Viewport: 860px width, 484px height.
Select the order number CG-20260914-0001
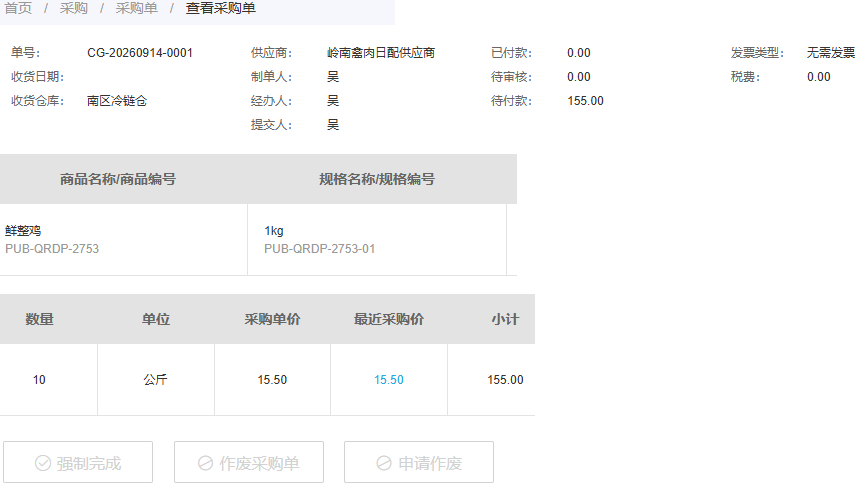(140, 53)
